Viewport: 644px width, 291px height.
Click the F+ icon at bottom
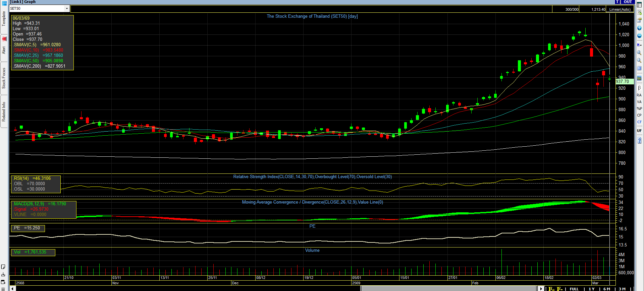pyautogui.click(x=551, y=289)
